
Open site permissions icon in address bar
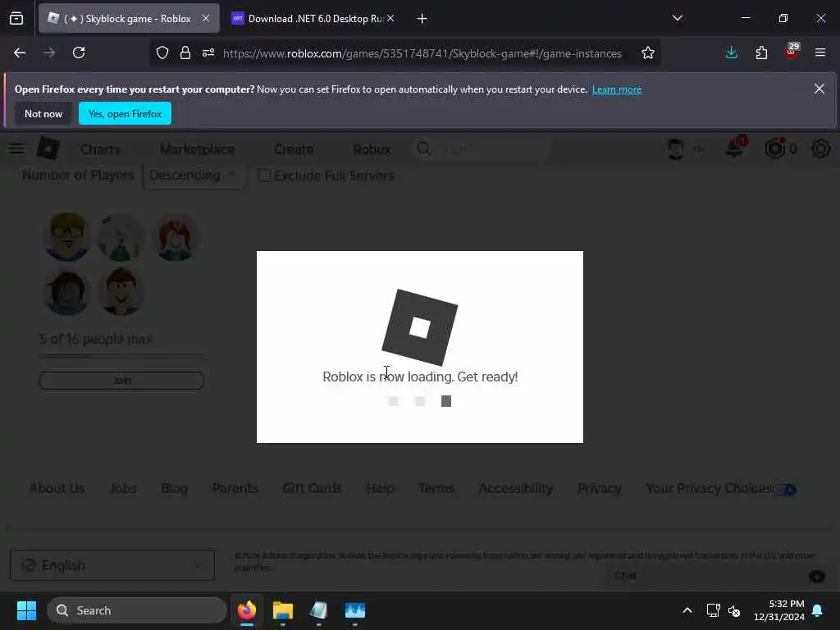pyautogui.click(x=208, y=52)
